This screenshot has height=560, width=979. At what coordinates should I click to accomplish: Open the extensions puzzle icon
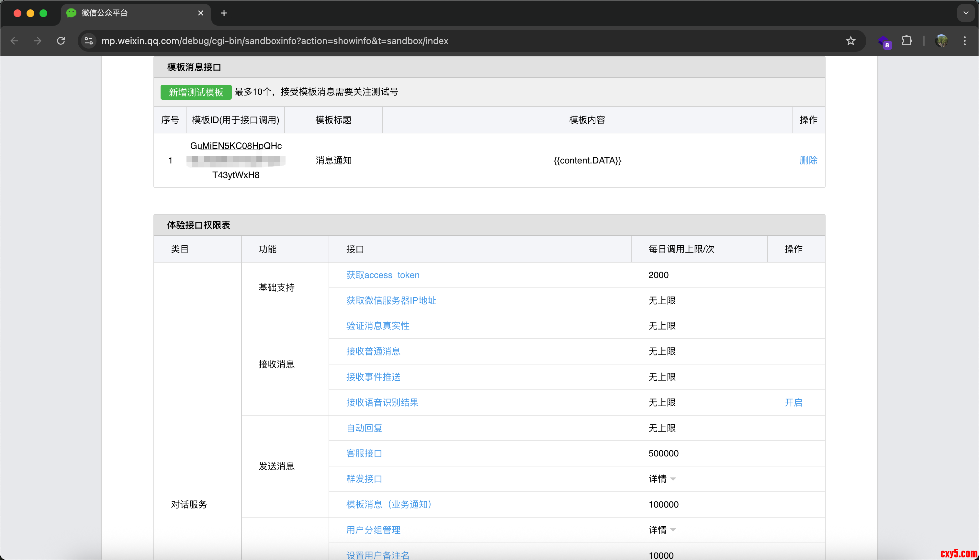tap(907, 41)
